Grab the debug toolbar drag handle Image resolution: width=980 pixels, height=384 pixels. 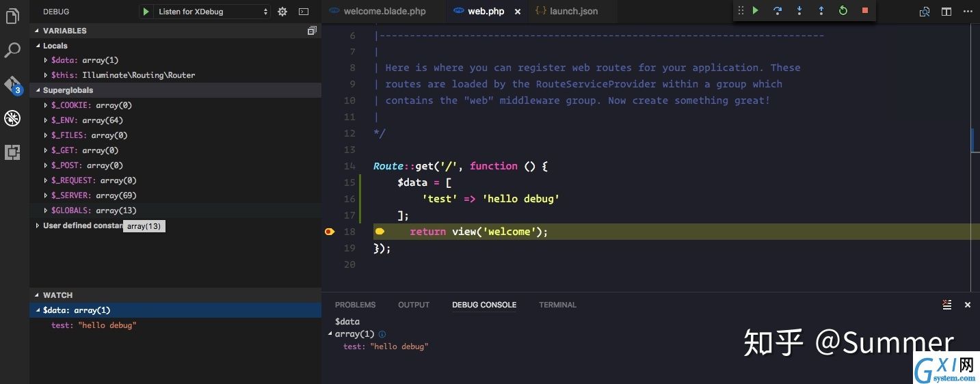click(741, 10)
